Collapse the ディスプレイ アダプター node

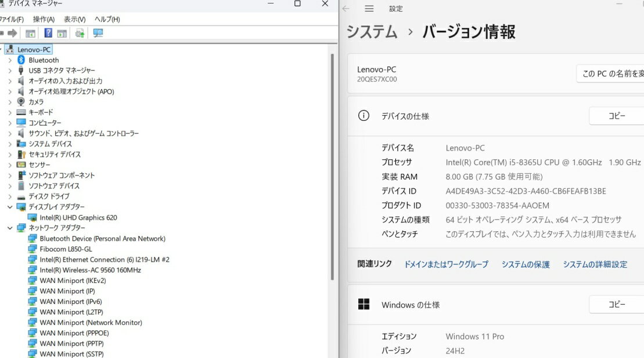pos(10,207)
